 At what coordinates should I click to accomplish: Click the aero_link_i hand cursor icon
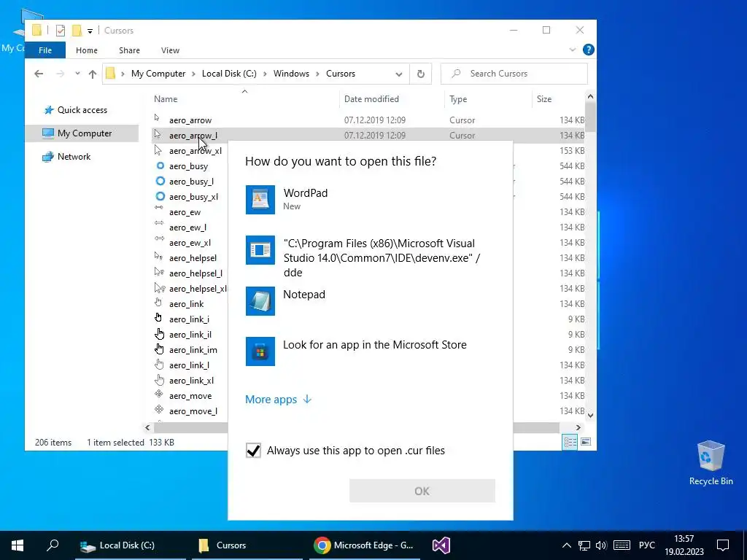tap(158, 318)
